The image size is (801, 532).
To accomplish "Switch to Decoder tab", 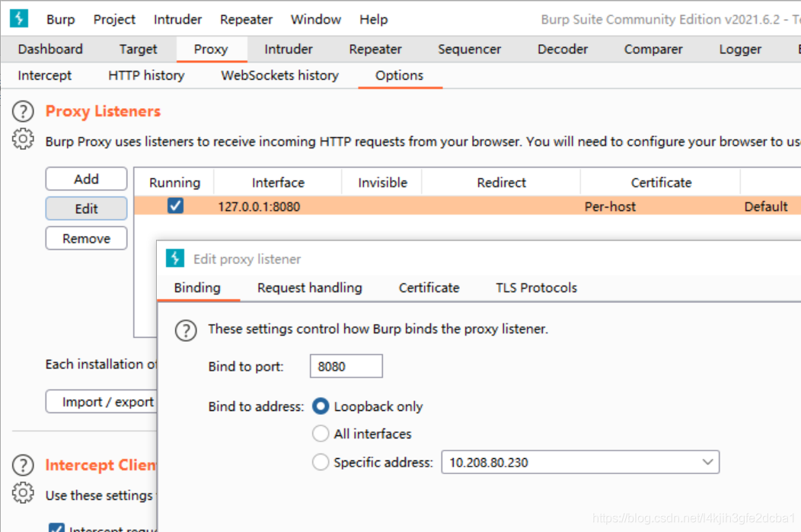I will click(x=563, y=49).
